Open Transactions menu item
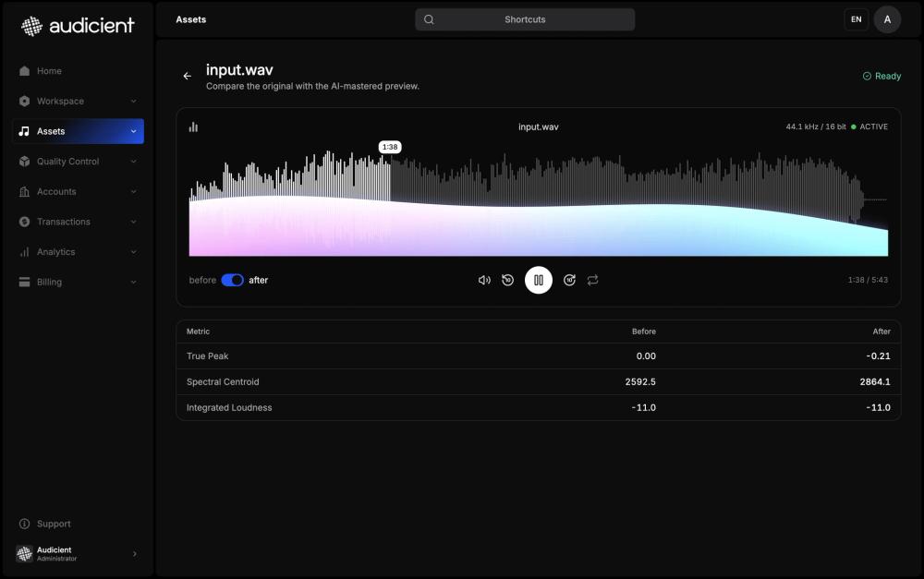Screen dimensions: 924x579 [78, 222]
